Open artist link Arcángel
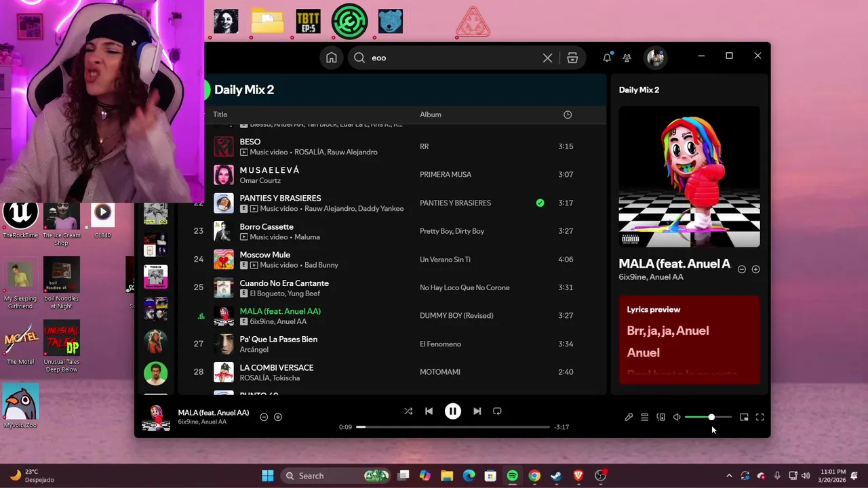The image size is (868, 488). tap(254, 349)
